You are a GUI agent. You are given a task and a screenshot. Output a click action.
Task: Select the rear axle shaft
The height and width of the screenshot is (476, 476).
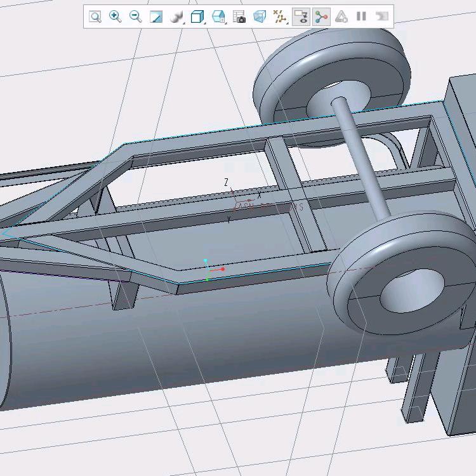[361, 158]
